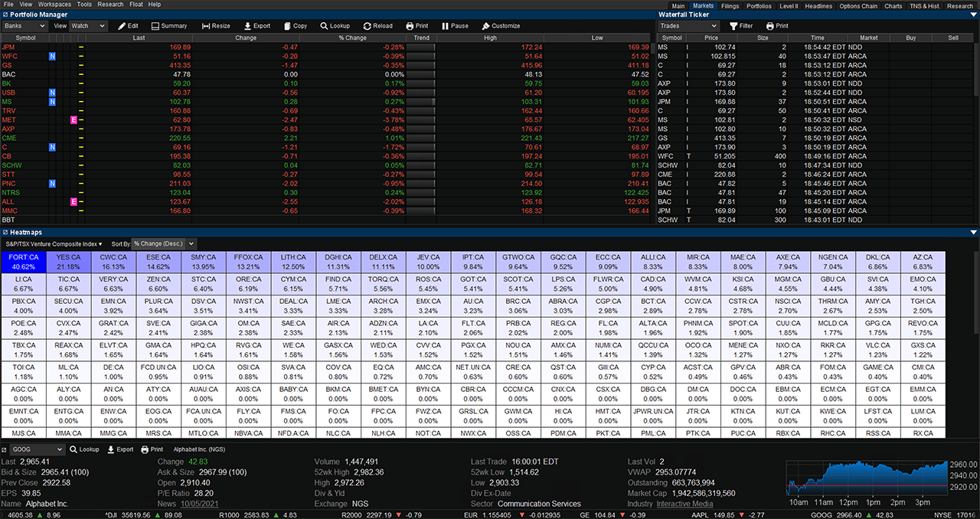Click the E event icon for MET
980x519 pixels.
coord(73,120)
